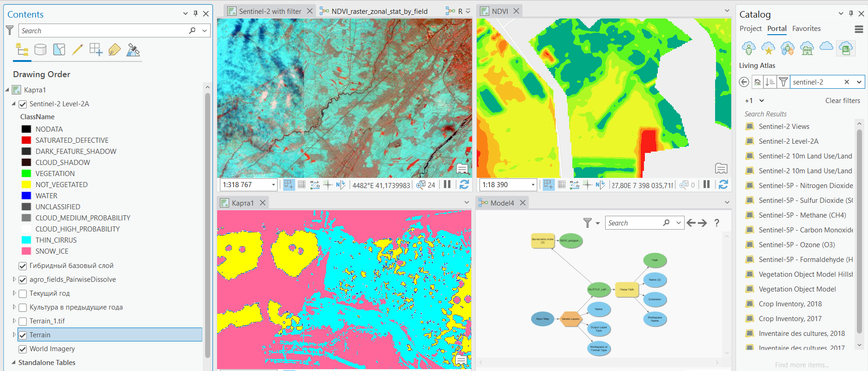The image size is (868, 371).
Task: Collapse the Standalone Tables group
Action: click(x=13, y=363)
